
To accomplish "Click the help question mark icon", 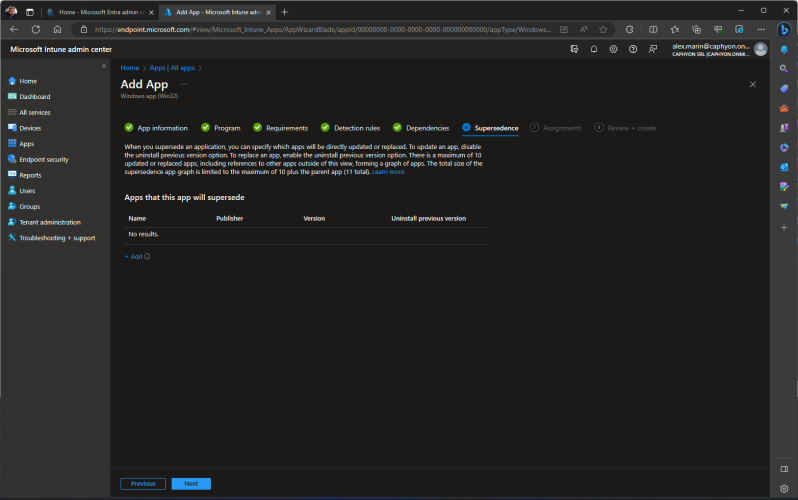I will (x=633, y=48).
